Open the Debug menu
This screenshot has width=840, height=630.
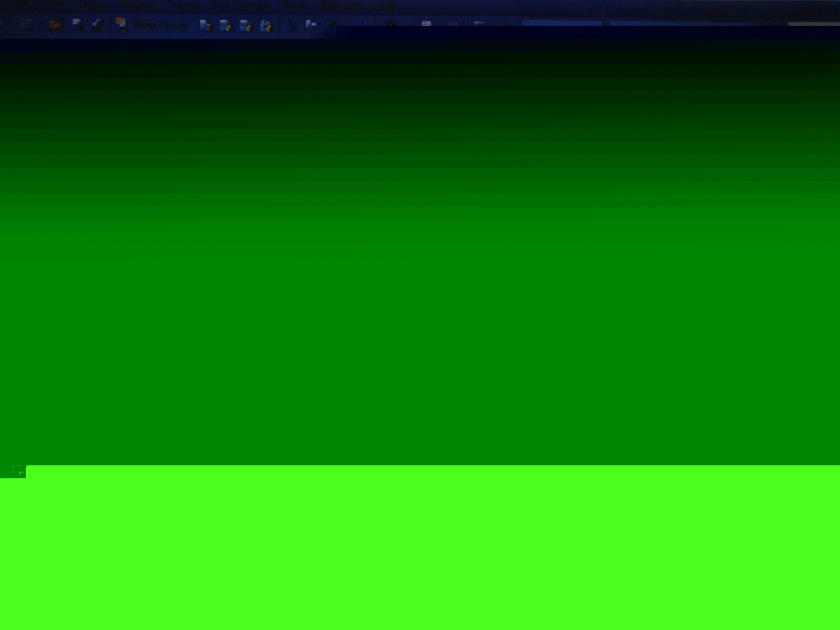click(x=181, y=5)
